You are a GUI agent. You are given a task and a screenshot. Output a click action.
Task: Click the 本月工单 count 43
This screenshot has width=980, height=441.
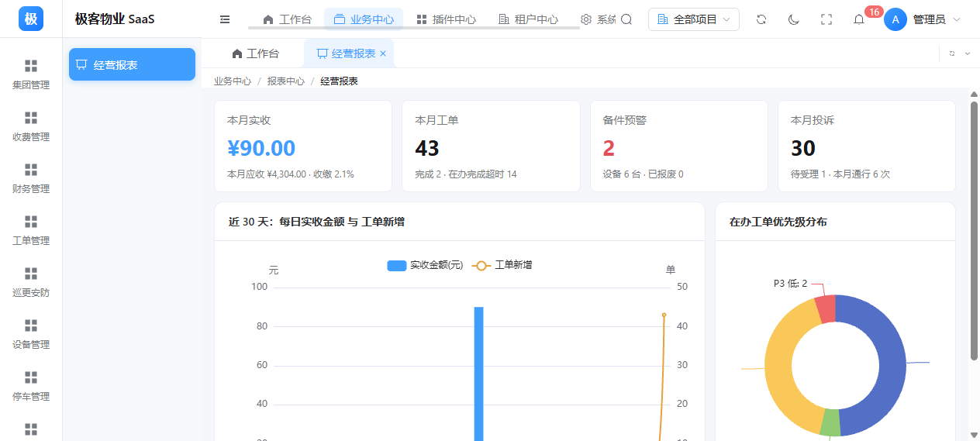coord(427,148)
